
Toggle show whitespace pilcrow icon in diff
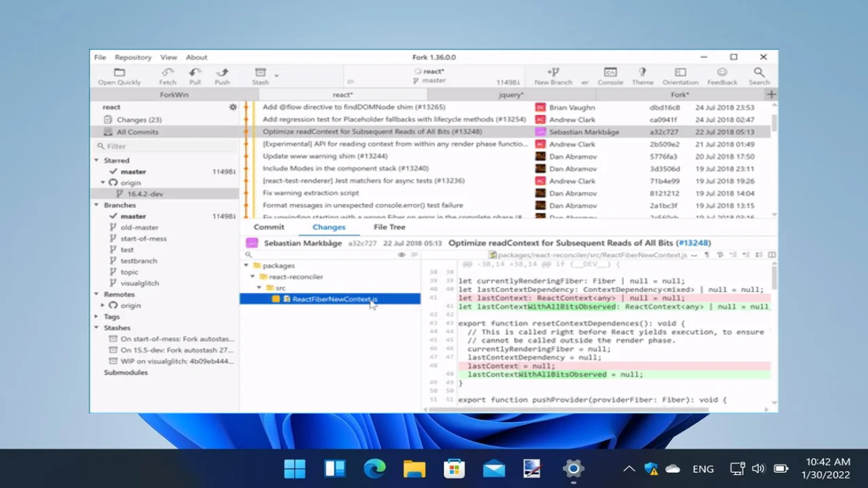pos(707,255)
